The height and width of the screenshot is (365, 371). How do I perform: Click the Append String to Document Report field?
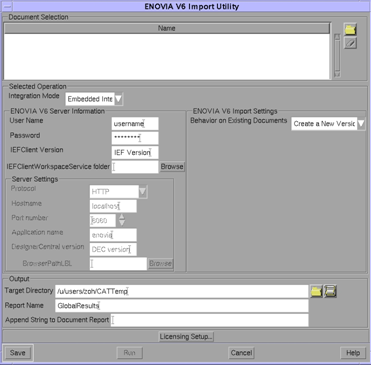(210, 320)
